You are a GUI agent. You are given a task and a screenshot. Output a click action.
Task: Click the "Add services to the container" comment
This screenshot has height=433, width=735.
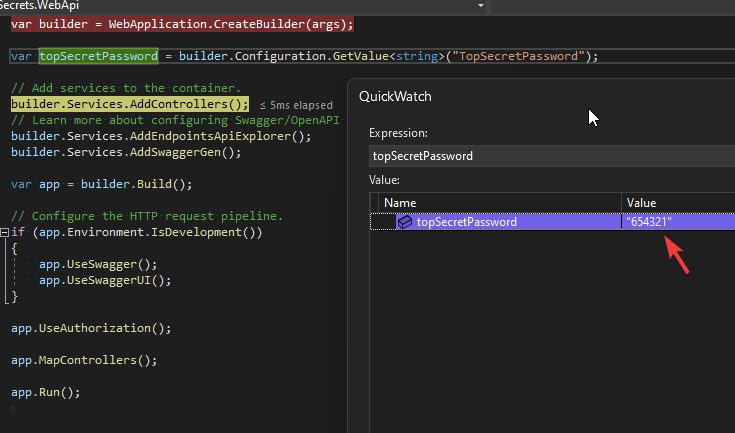point(126,88)
